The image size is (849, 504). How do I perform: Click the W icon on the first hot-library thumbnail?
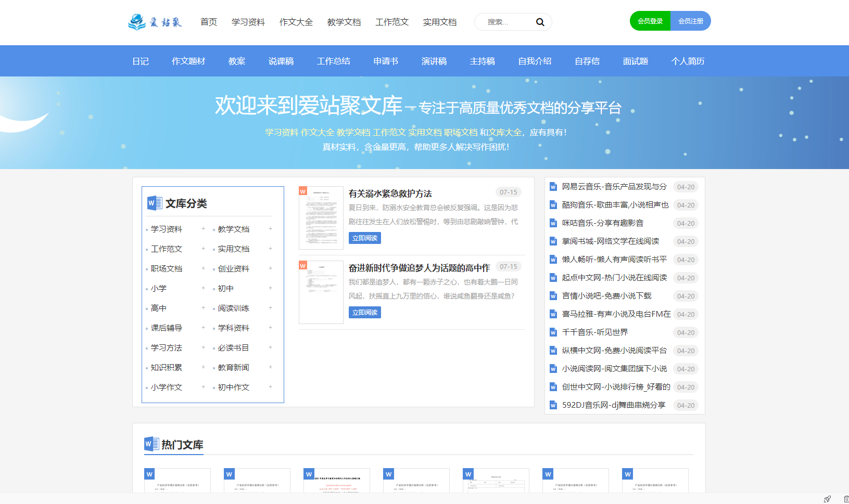(x=150, y=474)
